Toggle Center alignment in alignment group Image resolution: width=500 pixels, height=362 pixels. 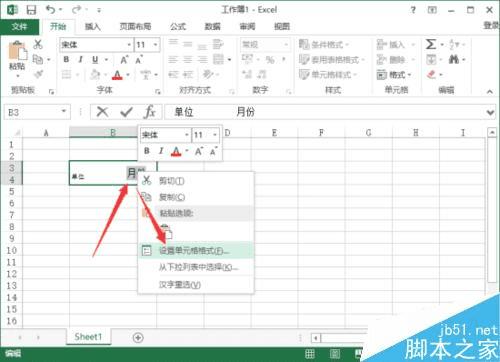[x=188, y=59]
